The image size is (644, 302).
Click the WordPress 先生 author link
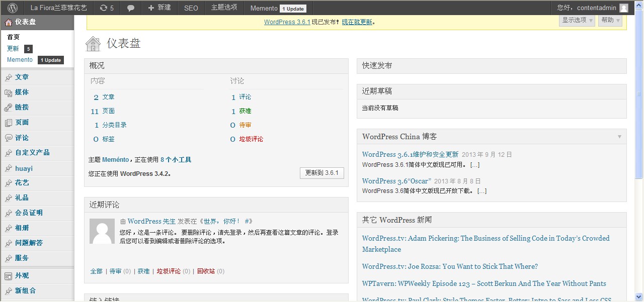(151, 221)
